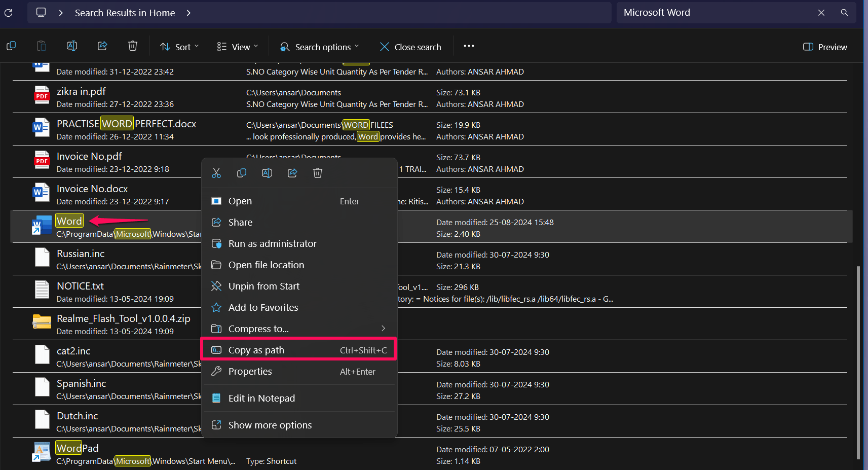The image size is (868, 470).
Task: Click the search magnifier icon
Action: (x=844, y=13)
